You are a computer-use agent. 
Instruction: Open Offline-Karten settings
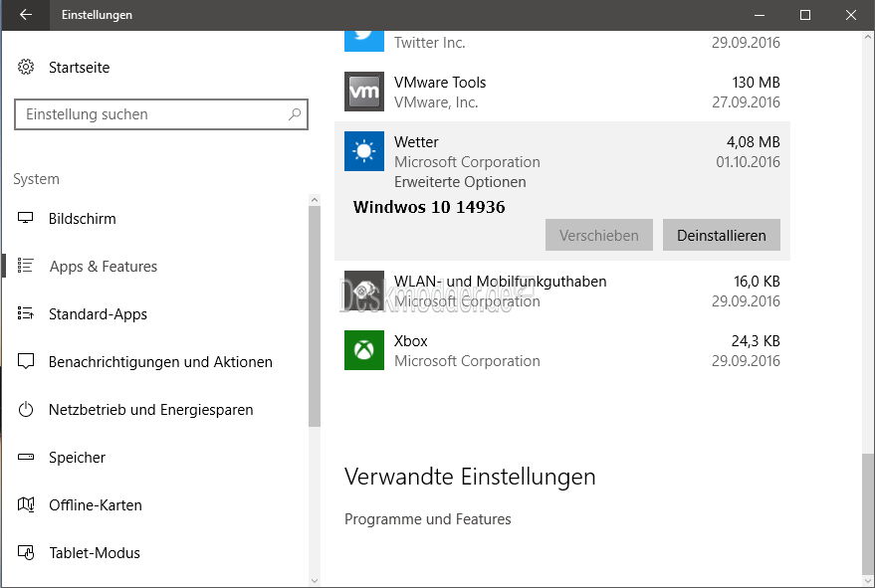click(95, 505)
